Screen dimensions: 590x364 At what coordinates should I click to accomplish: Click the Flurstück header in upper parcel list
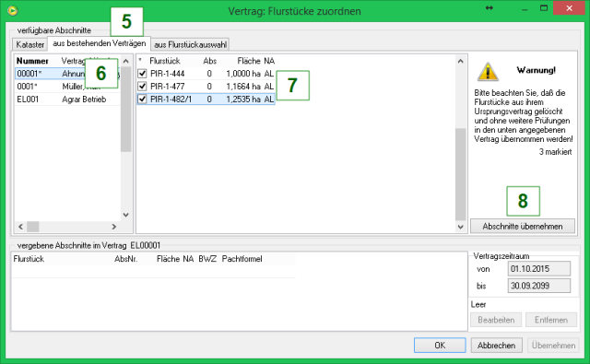coord(165,61)
